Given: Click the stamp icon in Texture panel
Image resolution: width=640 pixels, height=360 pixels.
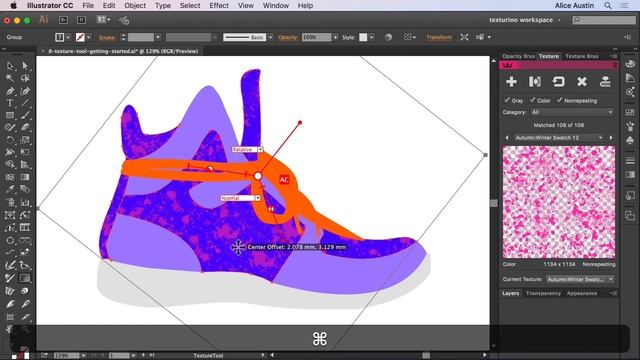Looking at the screenshot, I should click(605, 82).
